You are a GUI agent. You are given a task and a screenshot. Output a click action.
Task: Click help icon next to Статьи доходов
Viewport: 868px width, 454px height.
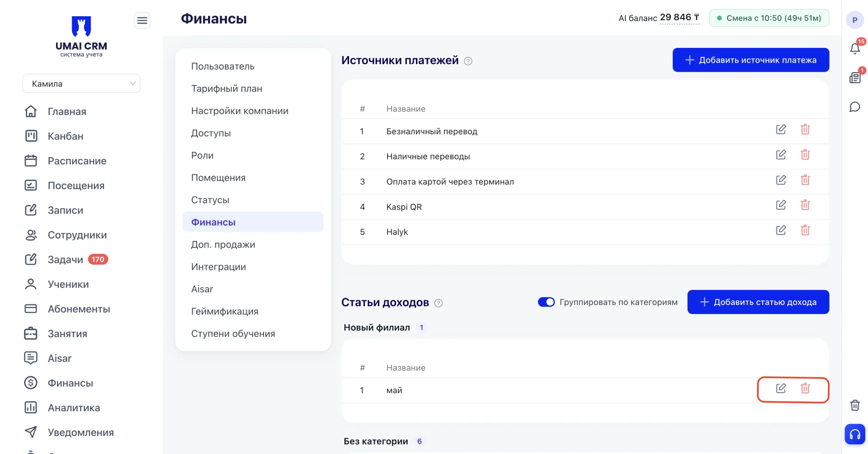point(438,303)
